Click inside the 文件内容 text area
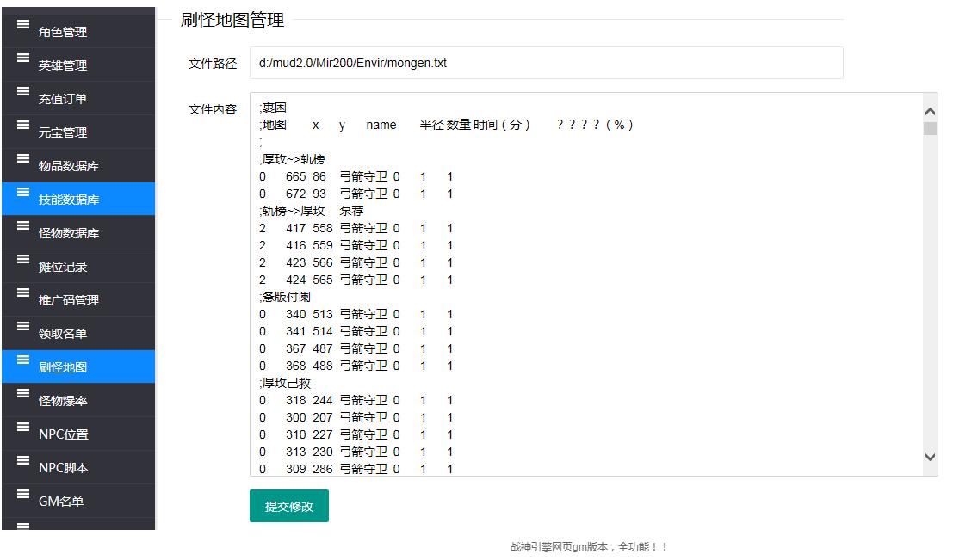 [x=585, y=284]
